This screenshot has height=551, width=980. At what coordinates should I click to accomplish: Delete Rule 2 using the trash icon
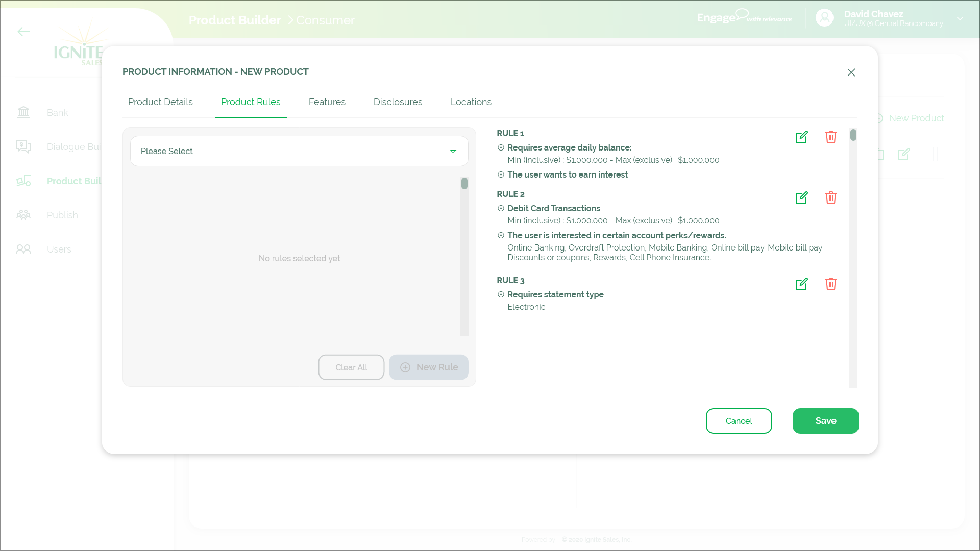point(830,197)
